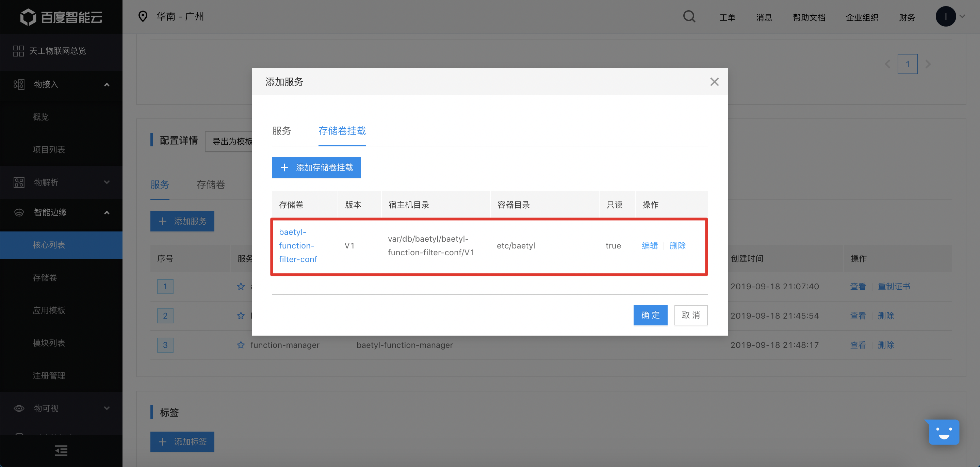Switch to the 服务 tab in dialog

pos(281,131)
